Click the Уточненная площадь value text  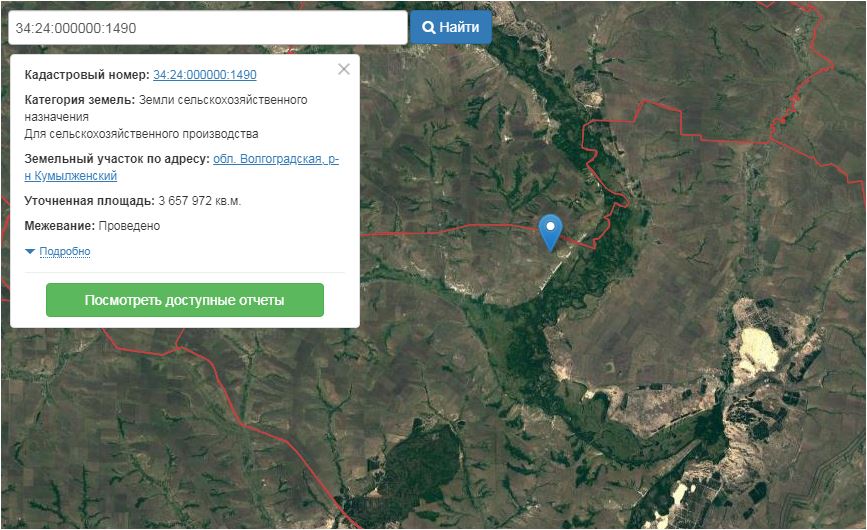coord(199,201)
